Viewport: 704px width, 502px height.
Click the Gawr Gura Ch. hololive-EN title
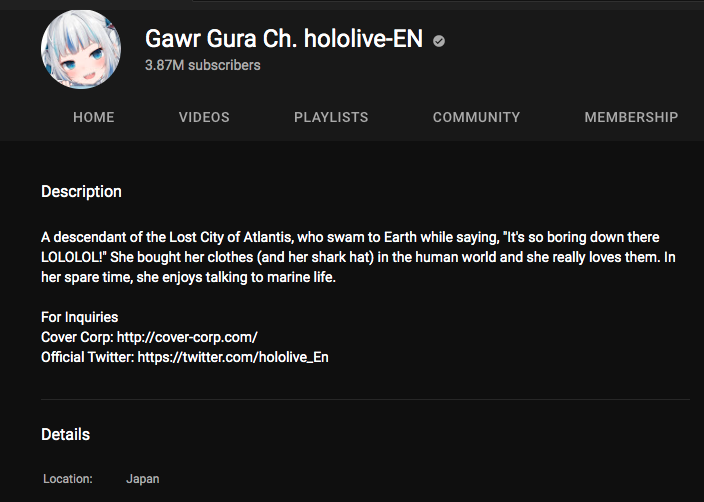pyautogui.click(x=284, y=39)
